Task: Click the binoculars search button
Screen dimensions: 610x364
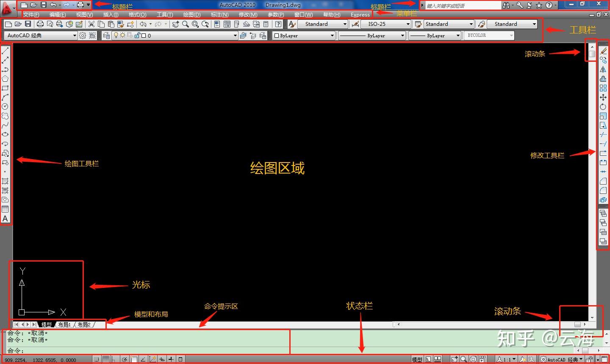Action: coord(506,6)
